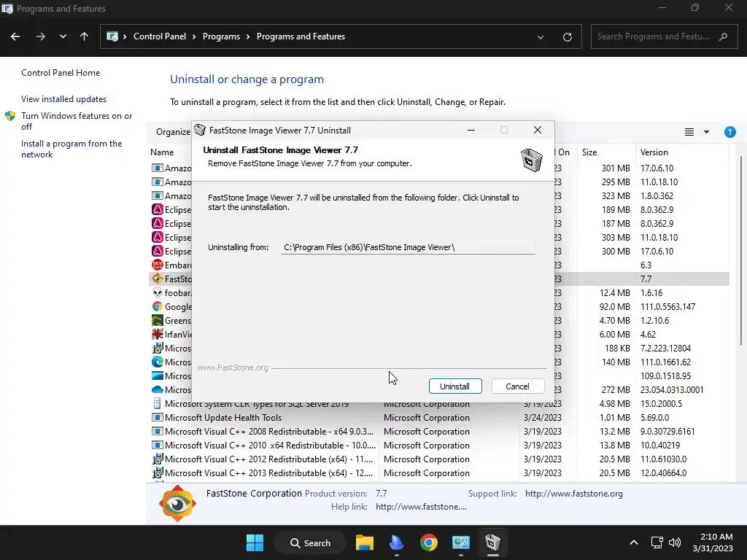Click version cell 111.0.5563.147
This screenshot has height=560, width=747.
[x=668, y=307]
